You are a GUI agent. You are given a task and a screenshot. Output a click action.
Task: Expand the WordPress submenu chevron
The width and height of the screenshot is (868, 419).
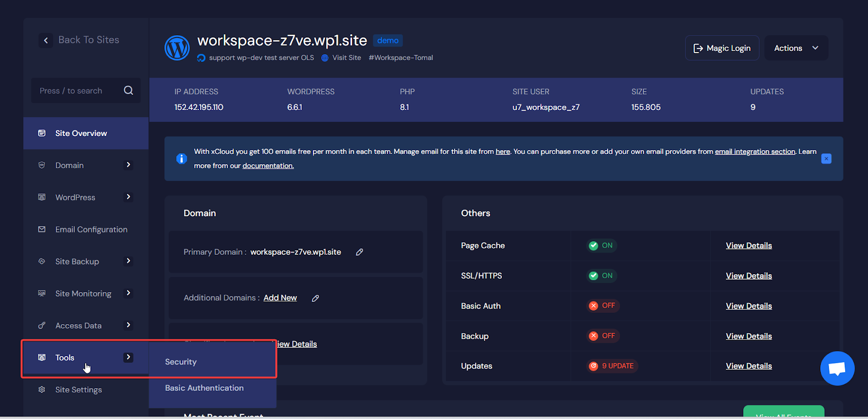click(129, 197)
